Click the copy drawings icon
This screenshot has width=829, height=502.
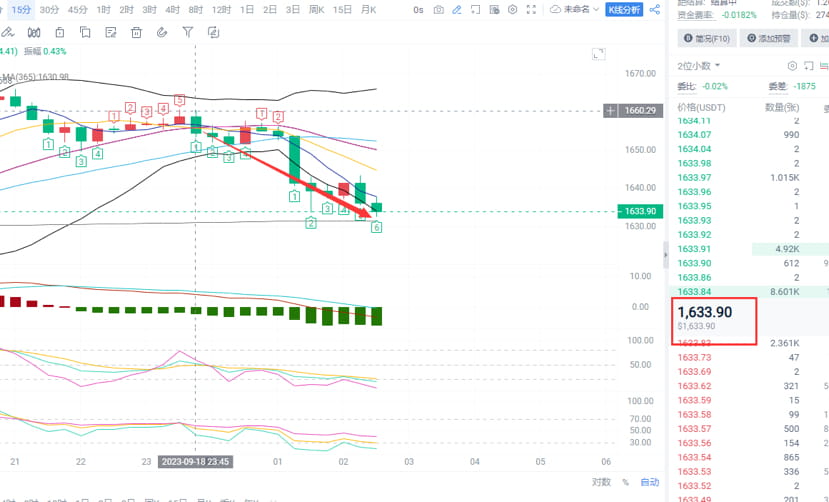(85, 33)
